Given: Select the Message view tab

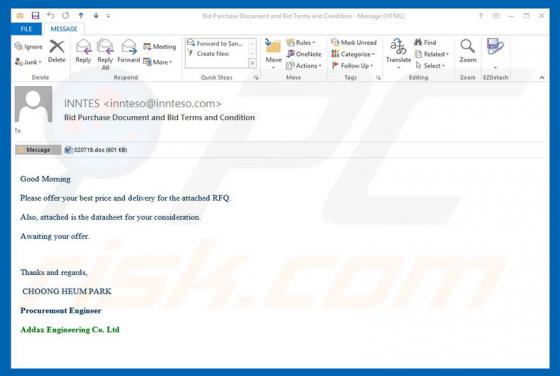Looking at the screenshot, I should pyautogui.click(x=38, y=150).
